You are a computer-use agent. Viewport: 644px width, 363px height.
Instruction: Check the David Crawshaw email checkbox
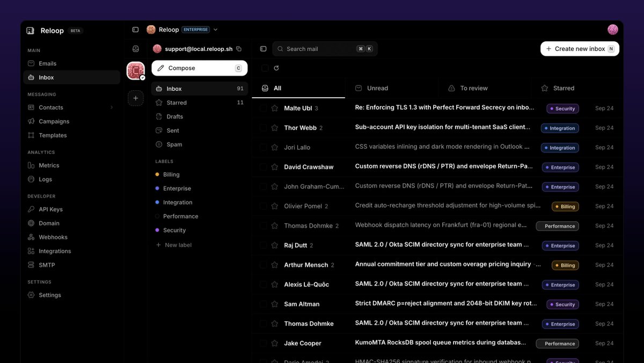coord(263,167)
